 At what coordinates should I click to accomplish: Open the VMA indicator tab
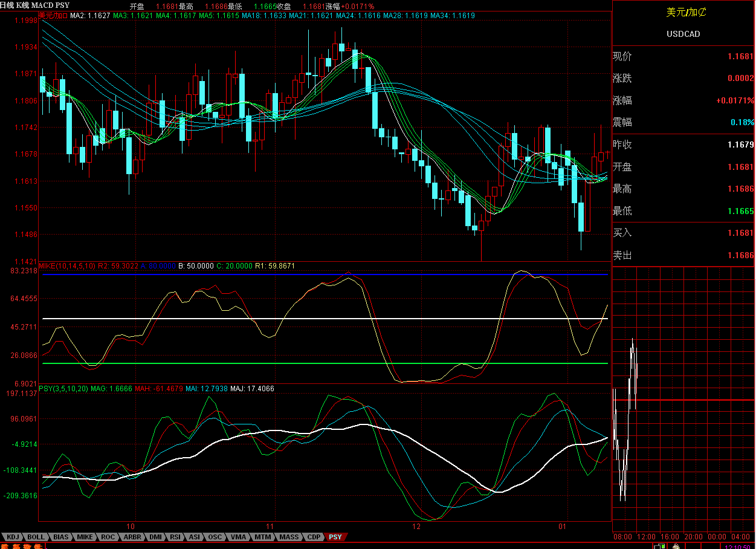[238, 537]
